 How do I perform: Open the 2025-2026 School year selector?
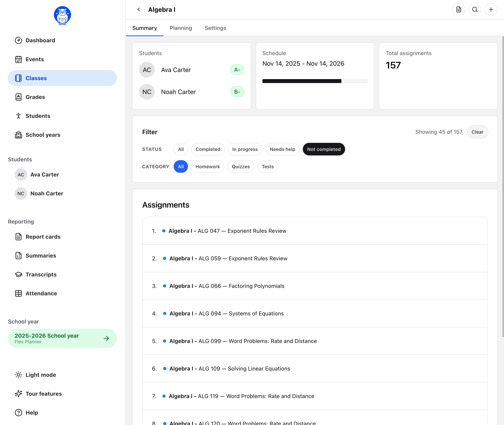tap(62, 338)
